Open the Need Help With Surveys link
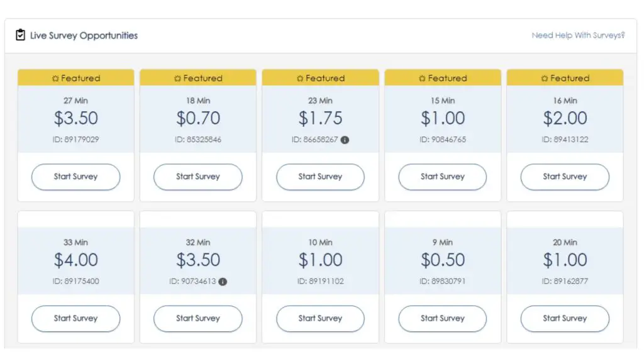 point(578,35)
